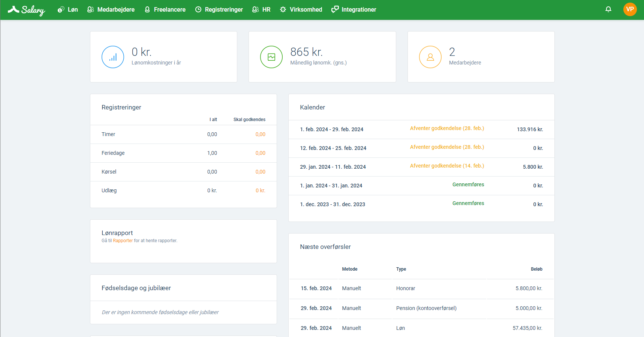Click the Lønrapport heading

pyautogui.click(x=117, y=233)
